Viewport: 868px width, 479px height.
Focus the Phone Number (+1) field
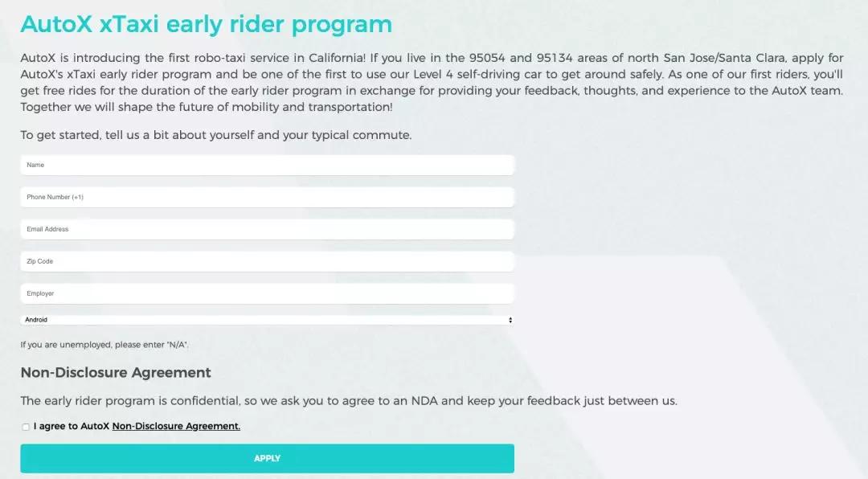267,197
